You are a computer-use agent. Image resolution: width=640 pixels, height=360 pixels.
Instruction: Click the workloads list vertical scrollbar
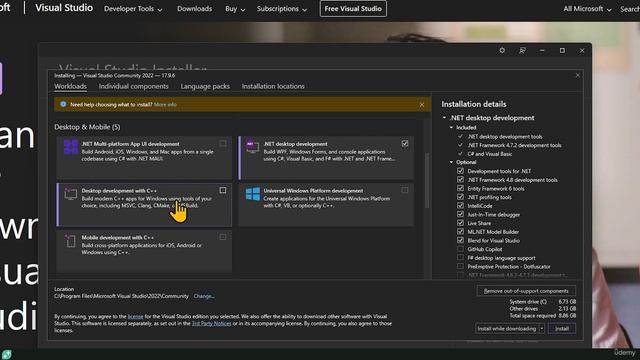pyautogui.click(x=427, y=180)
